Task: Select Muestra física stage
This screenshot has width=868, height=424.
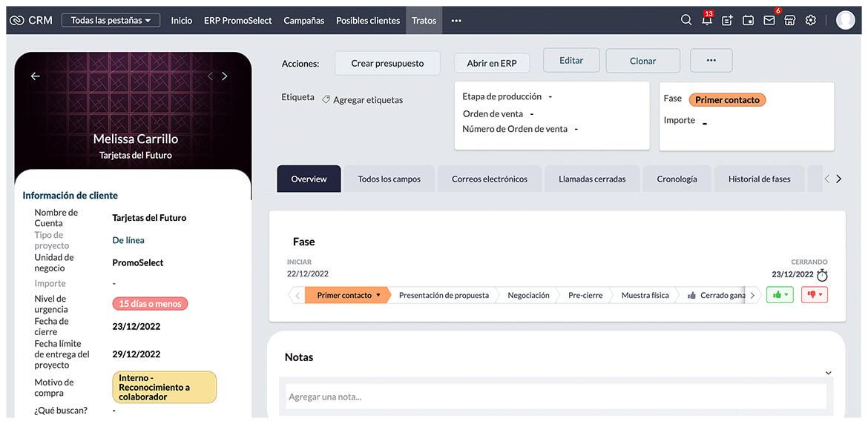Action: click(x=645, y=295)
